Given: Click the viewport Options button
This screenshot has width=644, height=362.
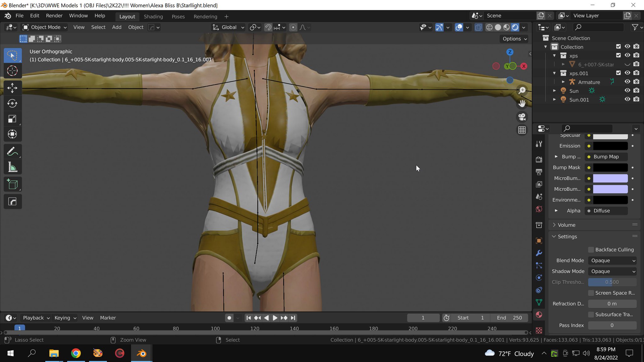Looking at the screenshot, I should [x=514, y=39].
